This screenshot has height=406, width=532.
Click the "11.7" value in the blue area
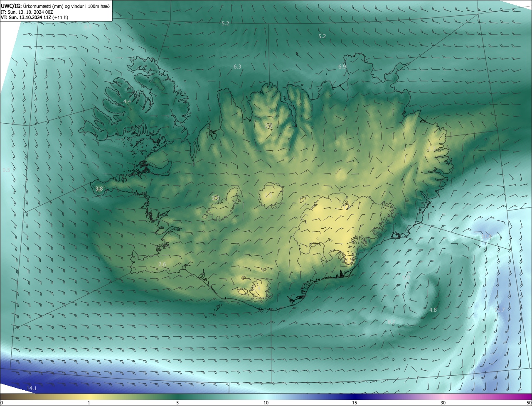click(500, 310)
